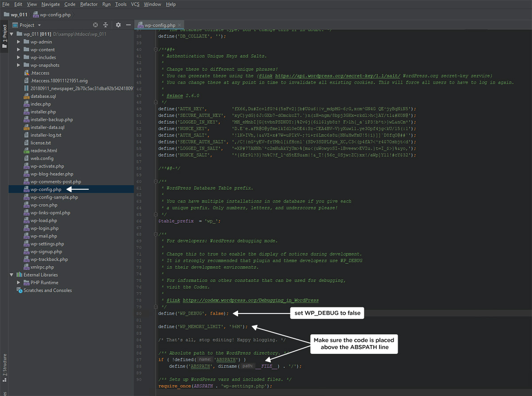This screenshot has width=532, height=396.
Task: Click the Scratches and Consoles icon
Action: pos(19,290)
